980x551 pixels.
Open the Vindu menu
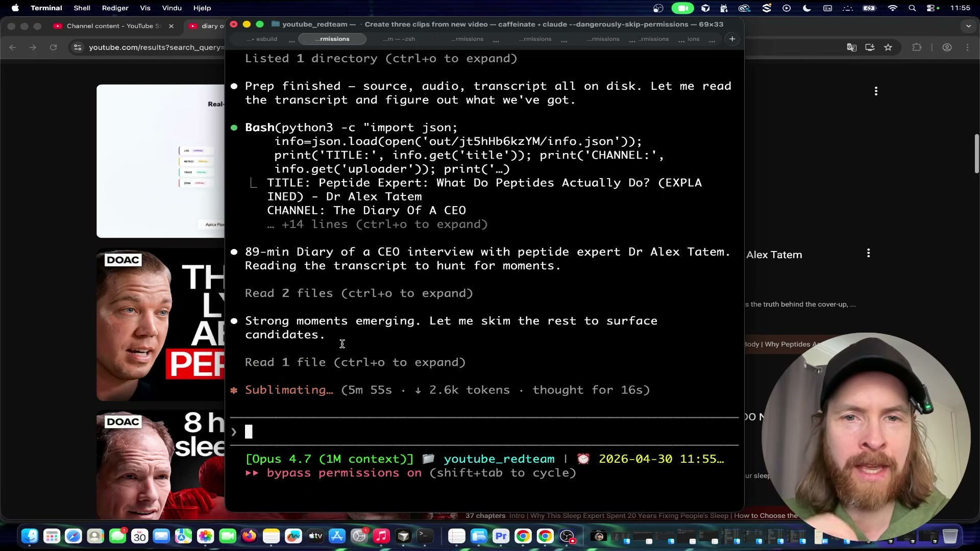[171, 8]
